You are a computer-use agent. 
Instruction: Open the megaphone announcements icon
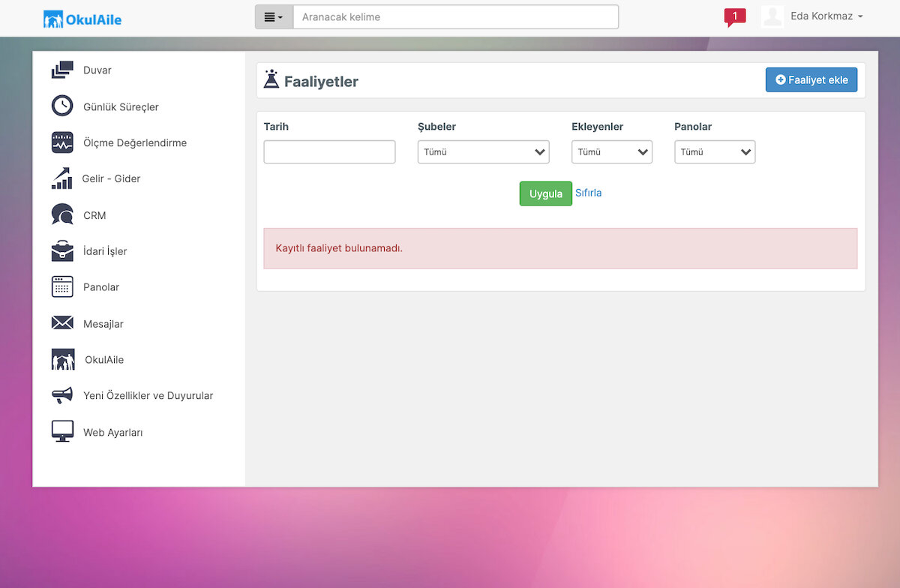[62, 395]
